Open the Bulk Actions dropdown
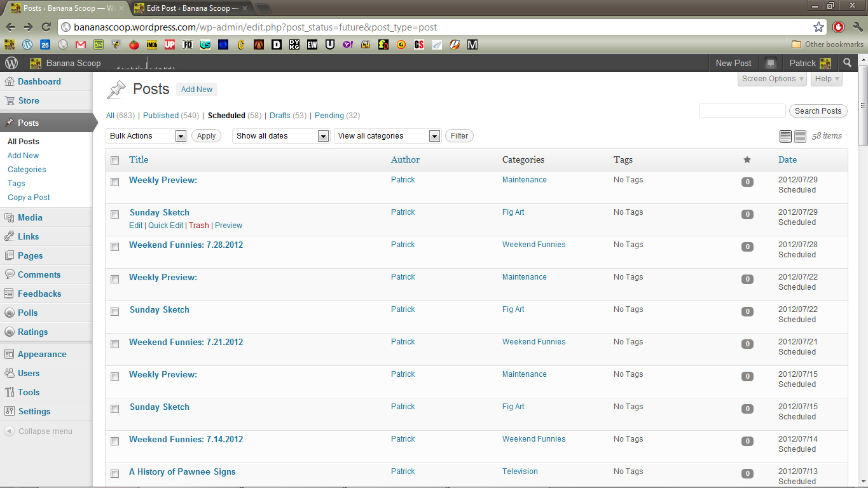 pyautogui.click(x=148, y=136)
